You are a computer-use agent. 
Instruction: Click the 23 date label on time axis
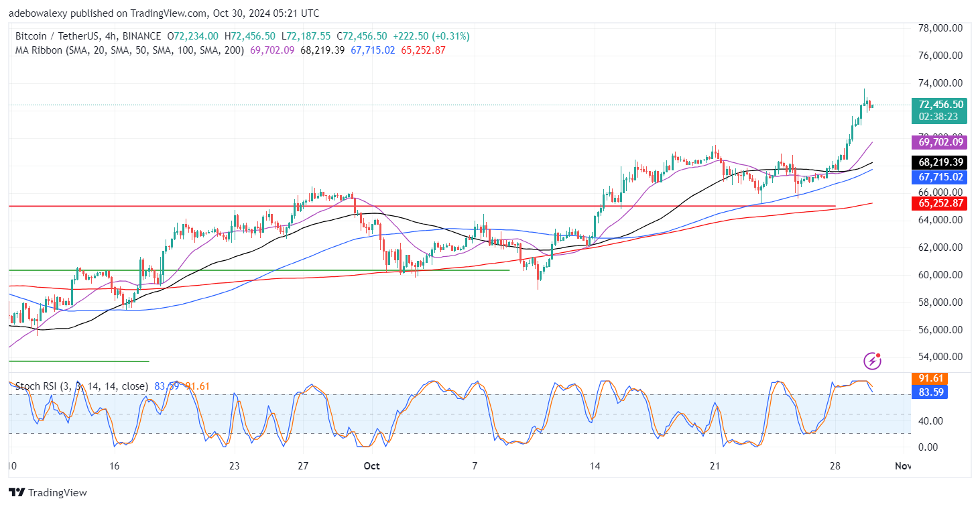(234, 466)
